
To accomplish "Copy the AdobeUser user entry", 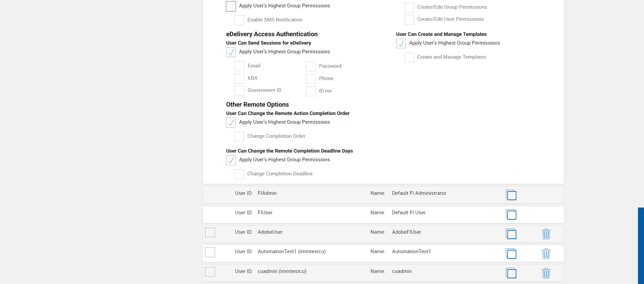I will point(511,234).
